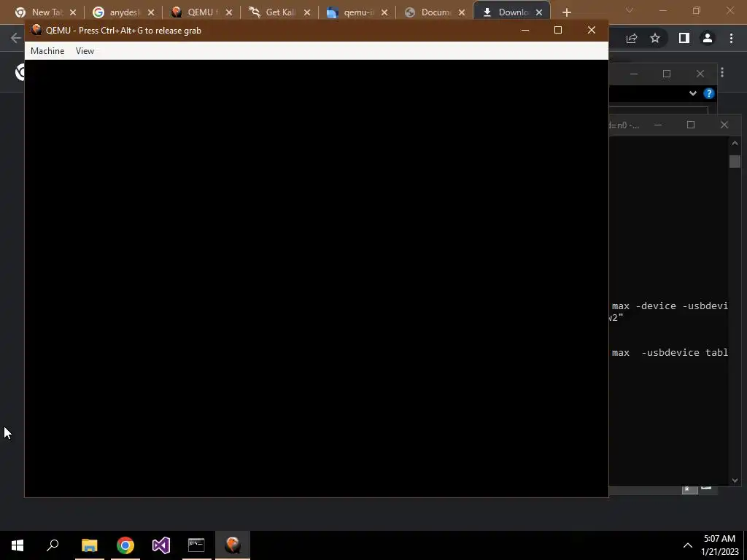Image resolution: width=747 pixels, height=560 pixels.
Task: Close the Downloads browser tab
Action: point(539,12)
